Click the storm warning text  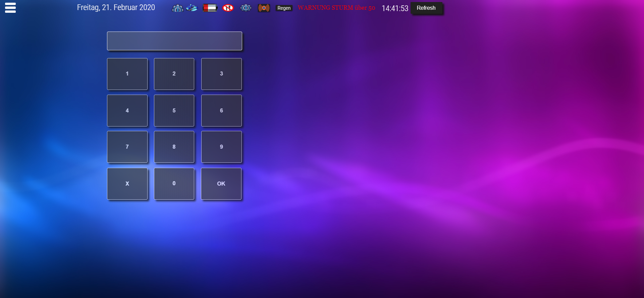point(336,8)
